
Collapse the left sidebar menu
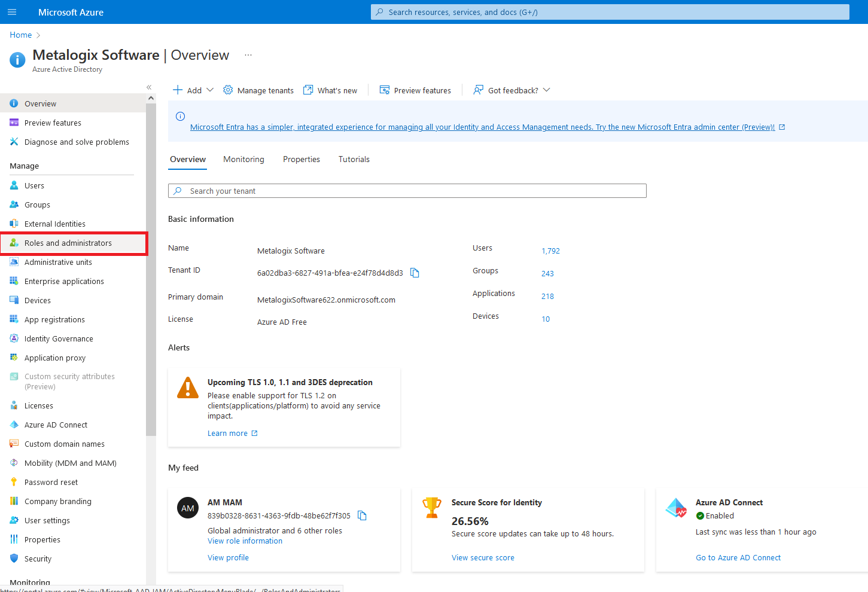pos(149,87)
